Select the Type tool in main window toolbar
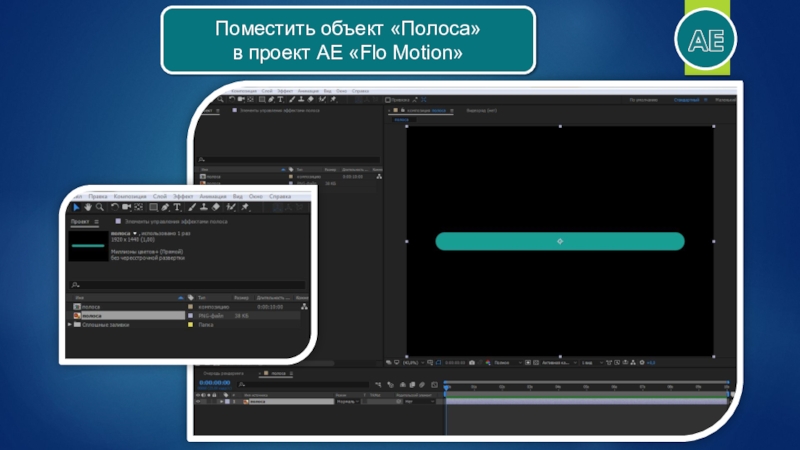This screenshot has height=450, width=800. (280, 99)
